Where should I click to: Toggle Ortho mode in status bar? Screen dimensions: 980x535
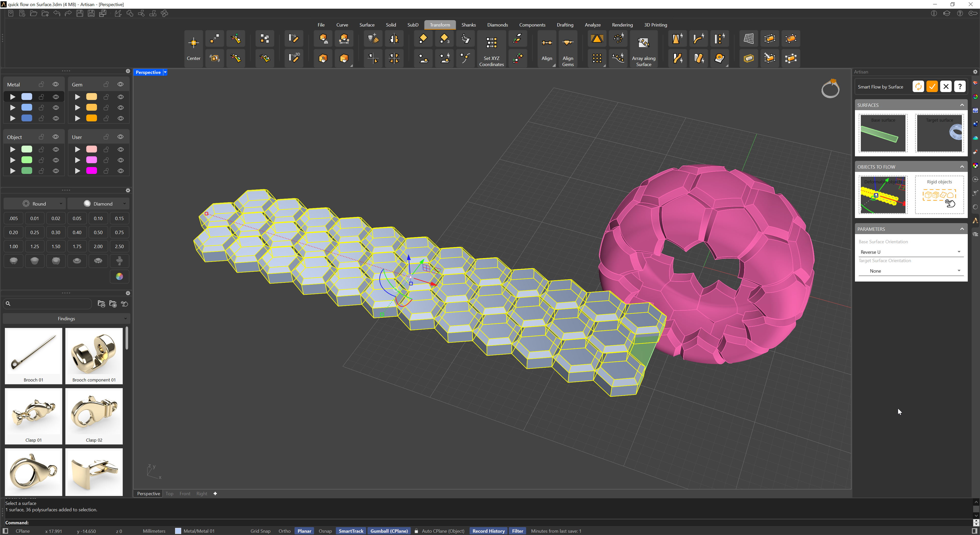click(285, 531)
